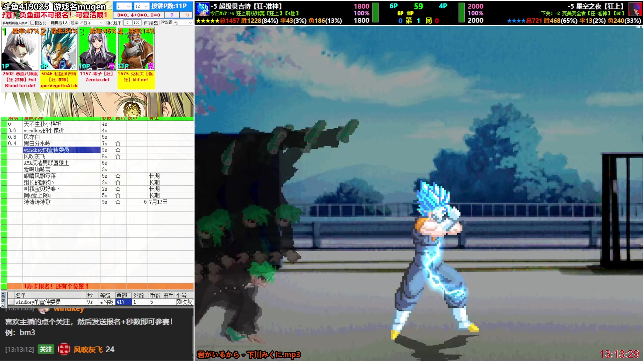Click 随机胜率 button
Viewport: 644px width, 362px height.
114,23
